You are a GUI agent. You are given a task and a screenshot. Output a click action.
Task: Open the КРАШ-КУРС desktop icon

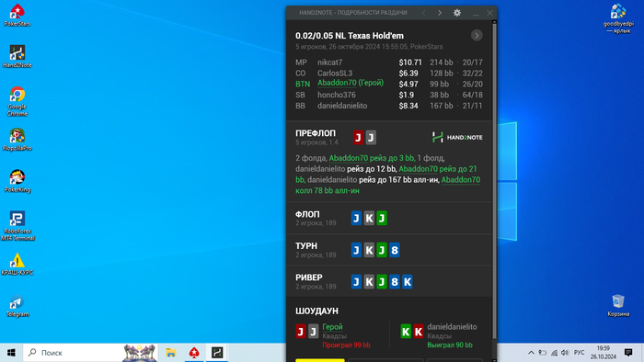tap(17, 264)
